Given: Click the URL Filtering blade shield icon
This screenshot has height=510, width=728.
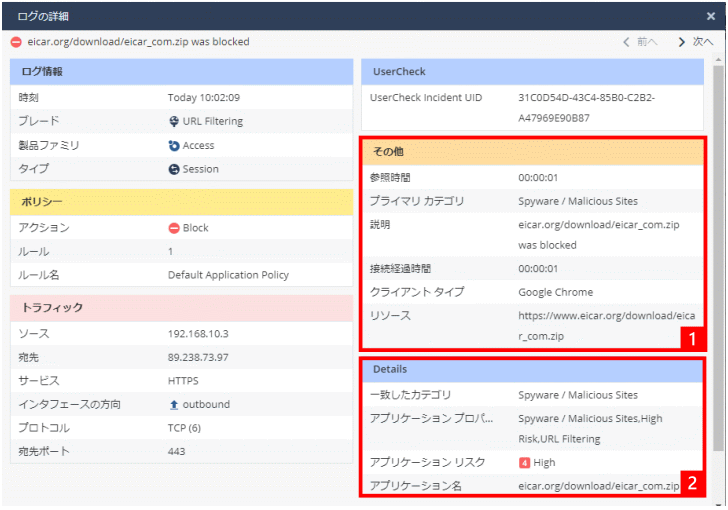Looking at the screenshot, I should point(174,122).
